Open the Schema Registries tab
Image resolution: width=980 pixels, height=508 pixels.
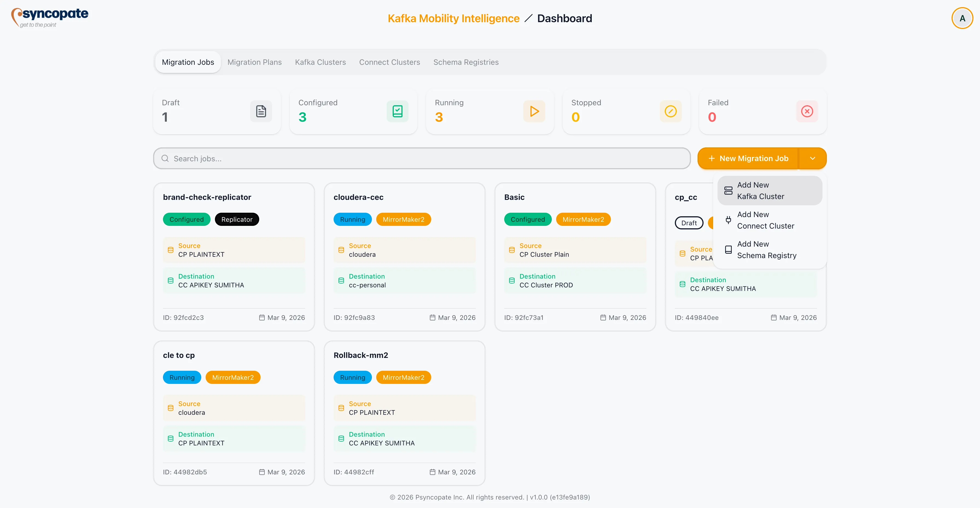pyautogui.click(x=466, y=62)
